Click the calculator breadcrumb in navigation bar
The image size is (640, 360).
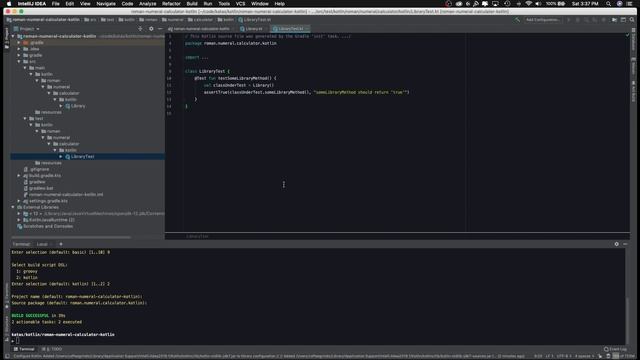[x=200, y=20]
